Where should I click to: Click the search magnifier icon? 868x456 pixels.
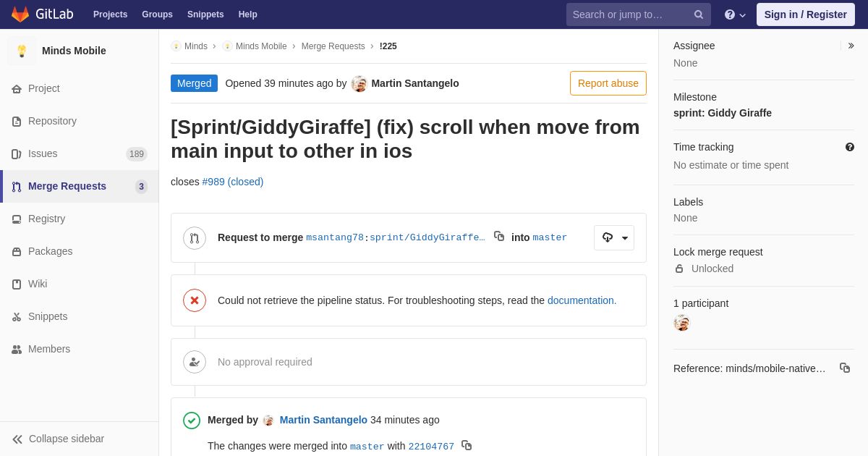(x=698, y=14)
